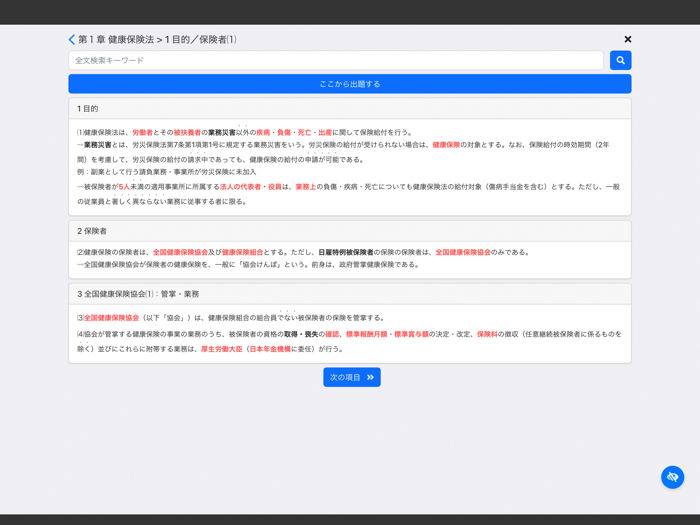Close the study panel with the X

click(x=628, y=39)
